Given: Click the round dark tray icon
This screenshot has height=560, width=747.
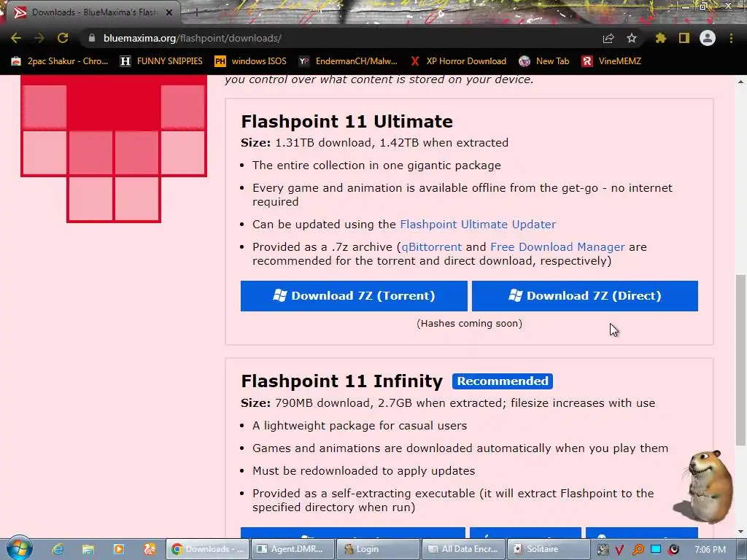Looking at the screenshot, I should tap(673, 550).
